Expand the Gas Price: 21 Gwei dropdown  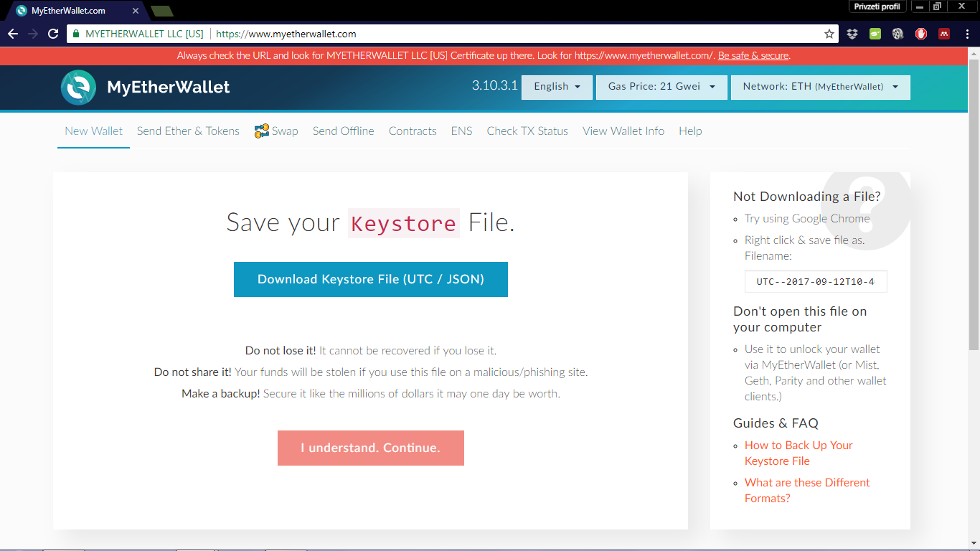tap(661, 87)
